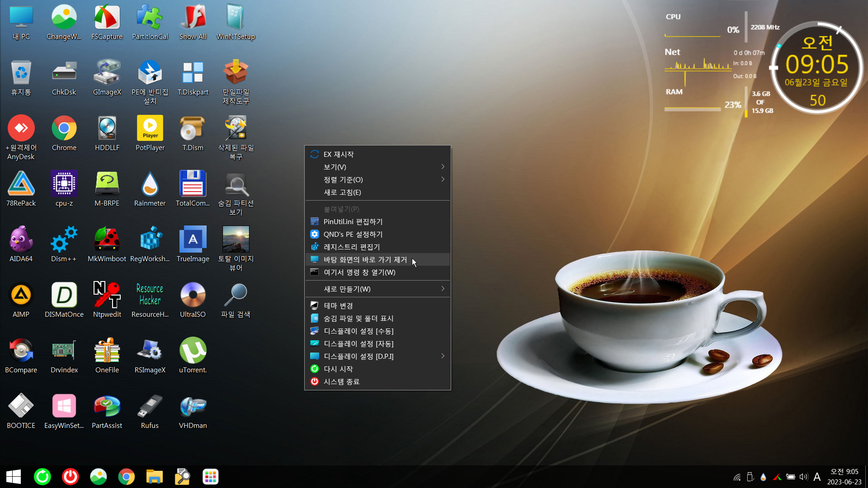Viewport: 868px width, 488px height.
Task: Select 여기서 명령 창 열기(W)
Action: pos(377,272)
